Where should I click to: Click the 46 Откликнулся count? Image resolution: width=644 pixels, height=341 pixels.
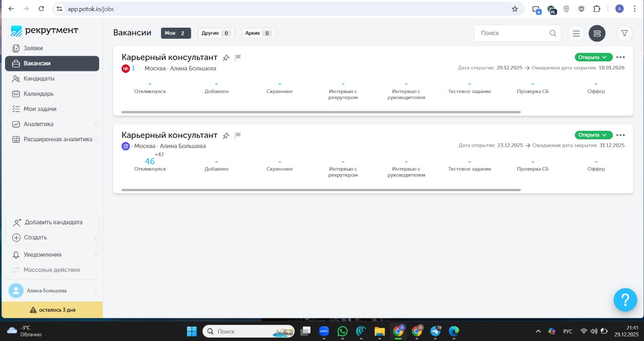(x=150, y=161)
